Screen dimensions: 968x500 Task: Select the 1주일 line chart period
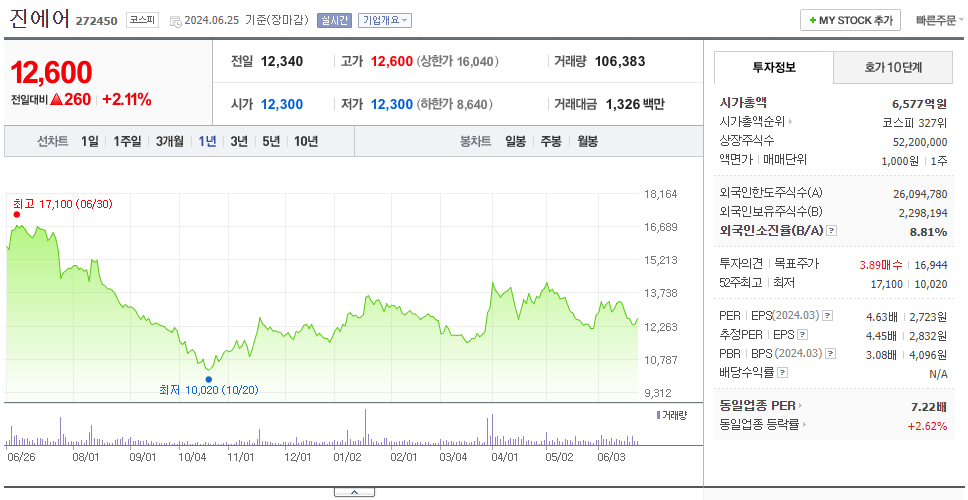pos(127,141)
